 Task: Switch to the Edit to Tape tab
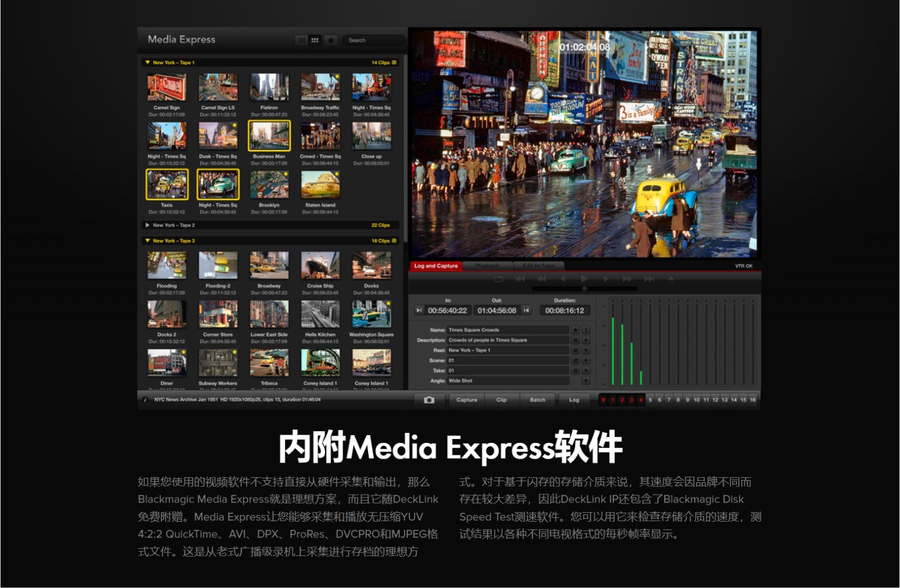pos(538,266)
